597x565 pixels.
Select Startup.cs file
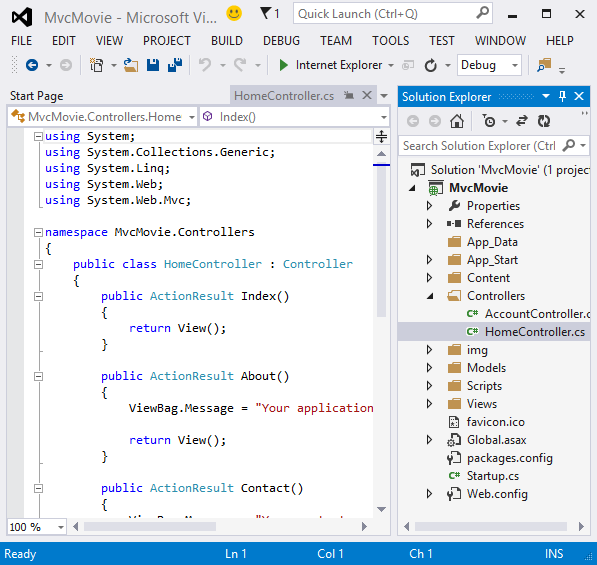pyautogui.click(x=493, y=476)
